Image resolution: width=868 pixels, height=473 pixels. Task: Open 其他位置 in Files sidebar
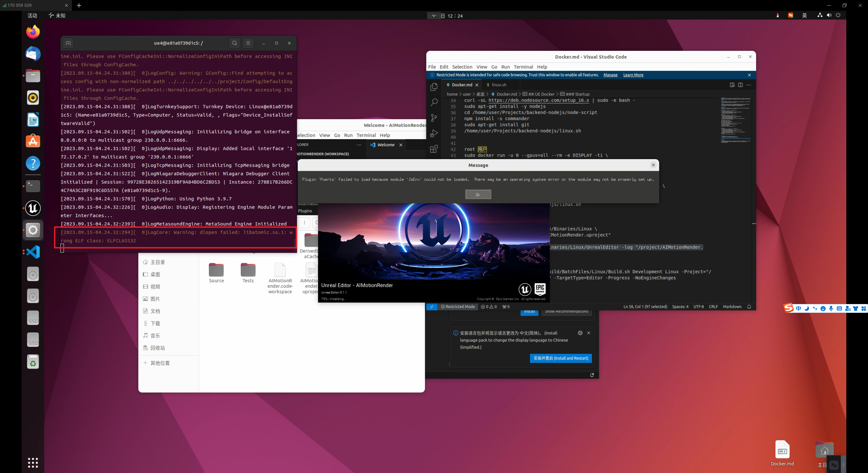[156, 363]
